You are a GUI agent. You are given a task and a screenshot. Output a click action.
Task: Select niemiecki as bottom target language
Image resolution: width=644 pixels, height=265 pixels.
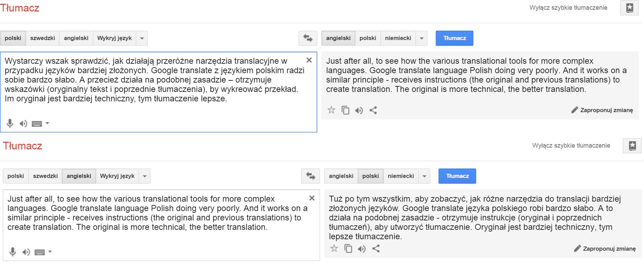pyautogui.click(x=401, y=176)
